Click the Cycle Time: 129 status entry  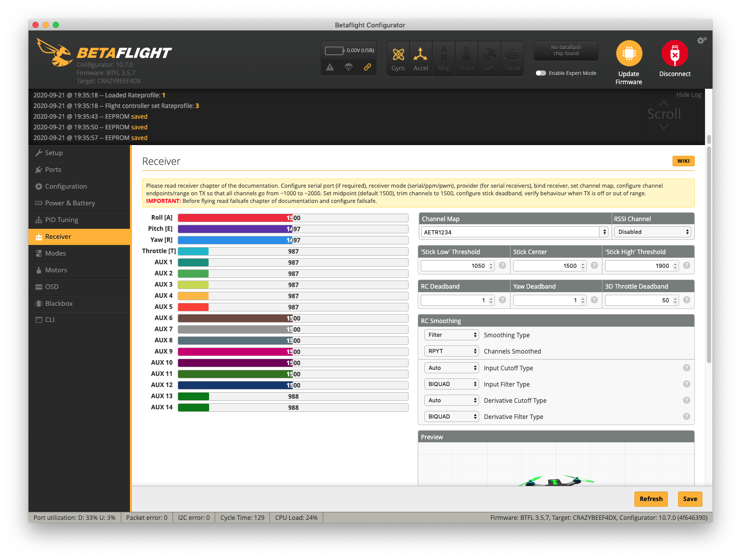point(243,517)
